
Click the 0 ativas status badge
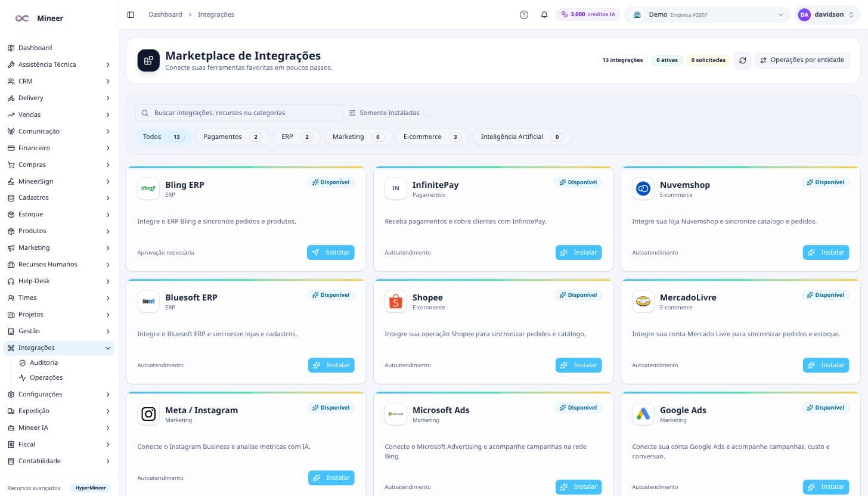(667, 60)
